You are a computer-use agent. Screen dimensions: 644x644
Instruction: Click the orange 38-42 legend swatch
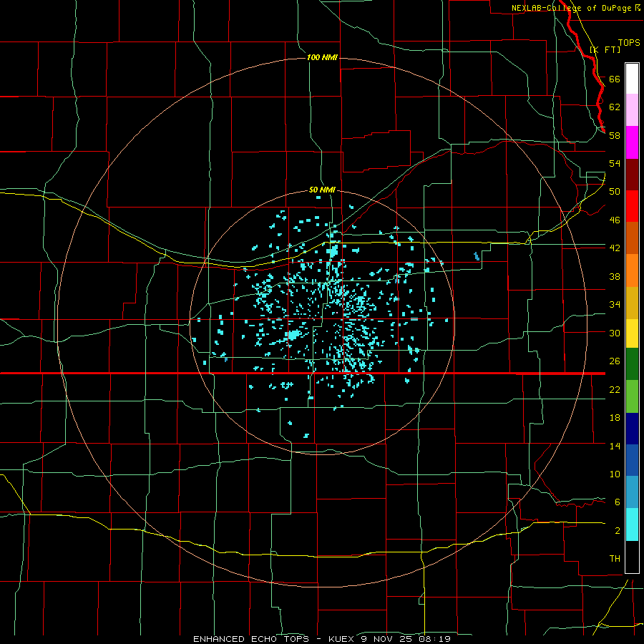(632, 270)
